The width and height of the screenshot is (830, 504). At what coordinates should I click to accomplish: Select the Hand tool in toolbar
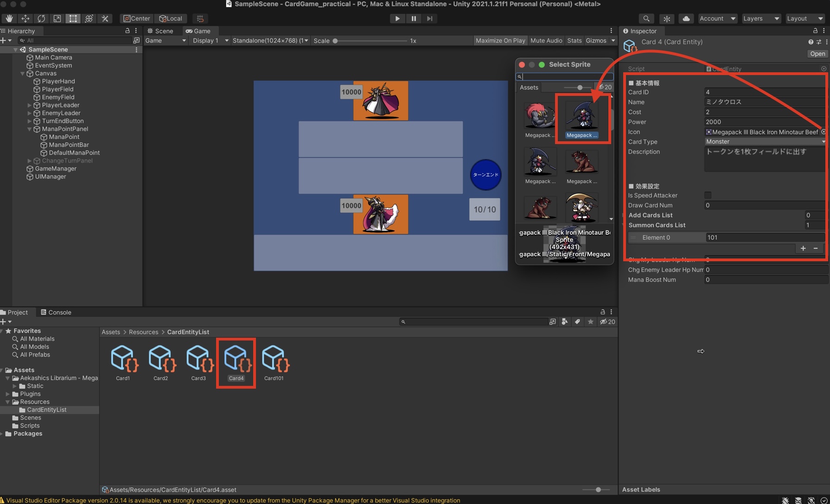[x=9, y=19]
